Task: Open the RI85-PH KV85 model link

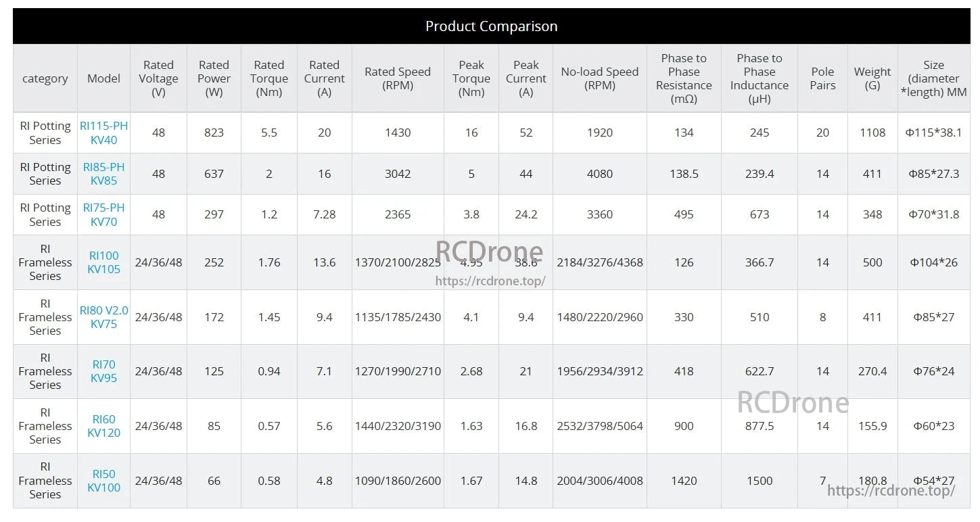Action: click(x=103, y=174)
